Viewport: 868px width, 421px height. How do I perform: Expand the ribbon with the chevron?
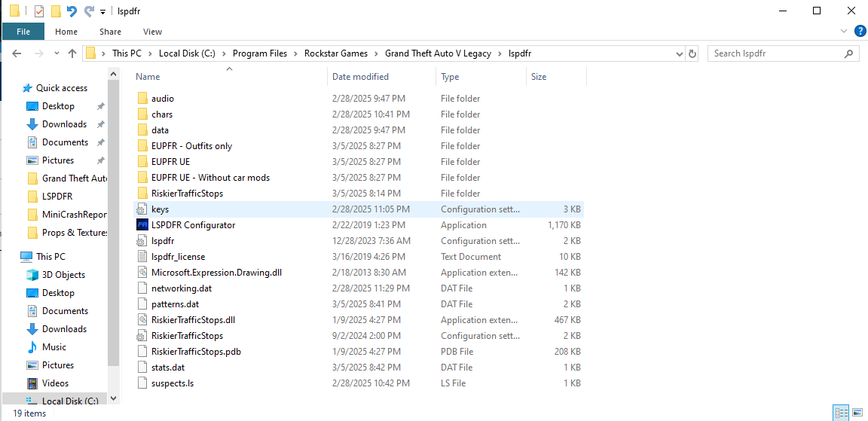click(x=844, y=31)
